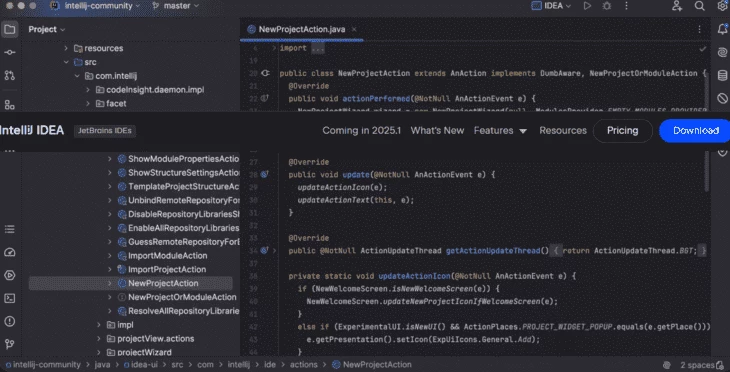This screenshot has width=730, height=372.
Task: Click the gutter icon beside class NewProjectAction
Action: [265, 73]
